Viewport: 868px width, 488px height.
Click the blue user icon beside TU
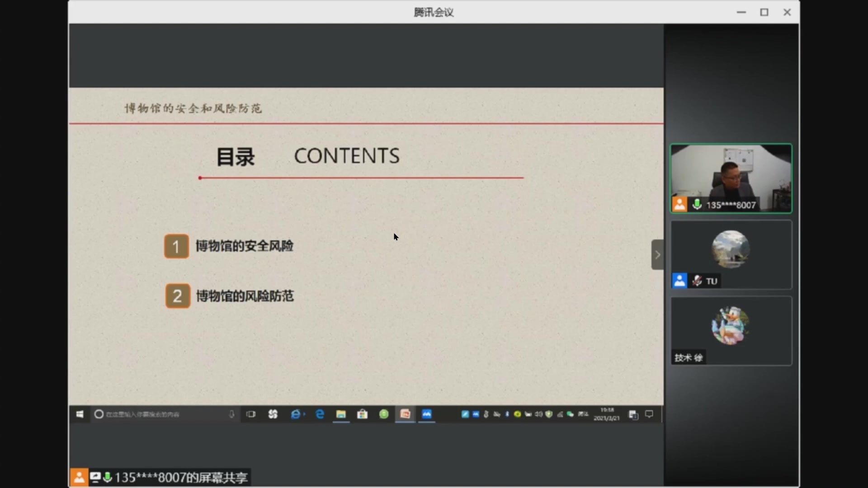(679, 281)
